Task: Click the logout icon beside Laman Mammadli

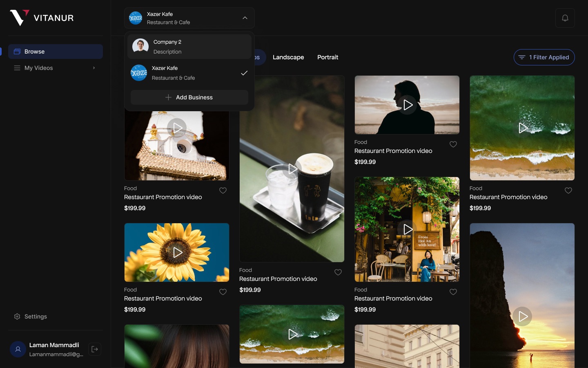Action: click(x=95, y=349)
